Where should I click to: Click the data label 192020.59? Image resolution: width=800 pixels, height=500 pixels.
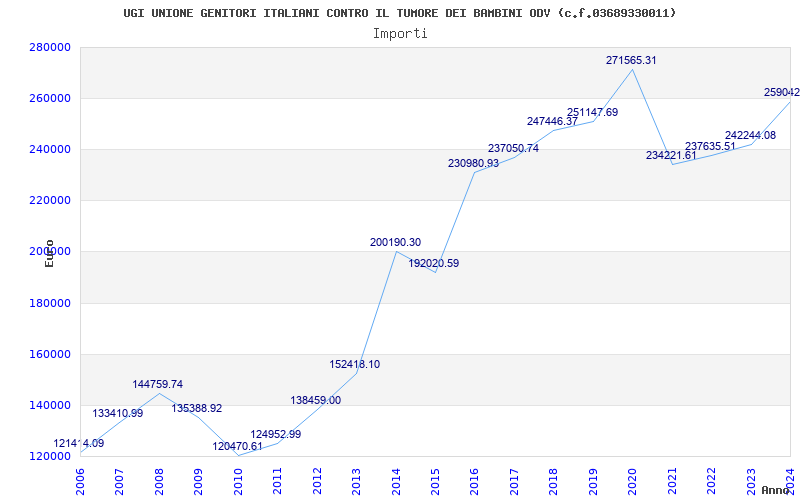pyautogui.click(x=434, y=263)
